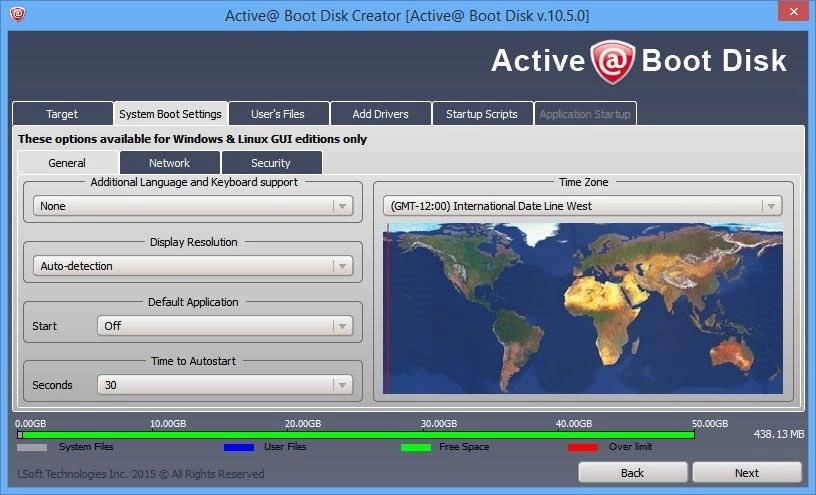816x495 pixels.
Task: Click the 50.00GB scale label
Action: pos(710,423)
